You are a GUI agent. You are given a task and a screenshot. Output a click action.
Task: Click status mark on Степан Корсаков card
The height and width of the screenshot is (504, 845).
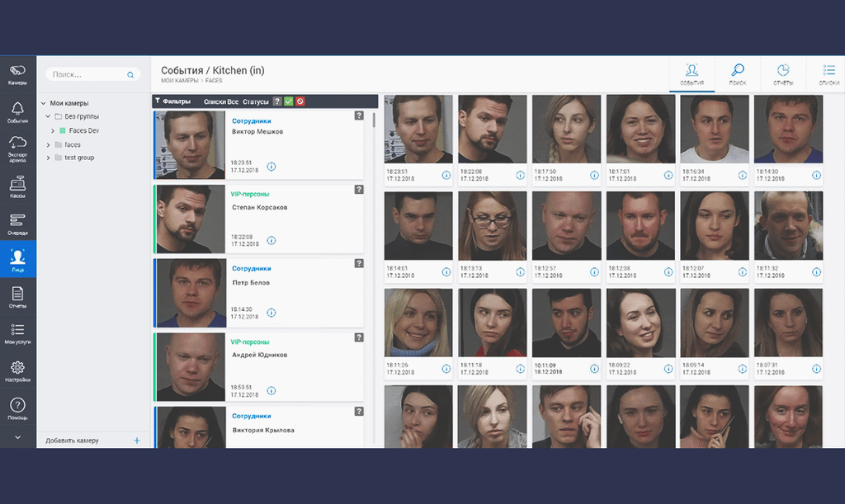[x=359, y=190]
